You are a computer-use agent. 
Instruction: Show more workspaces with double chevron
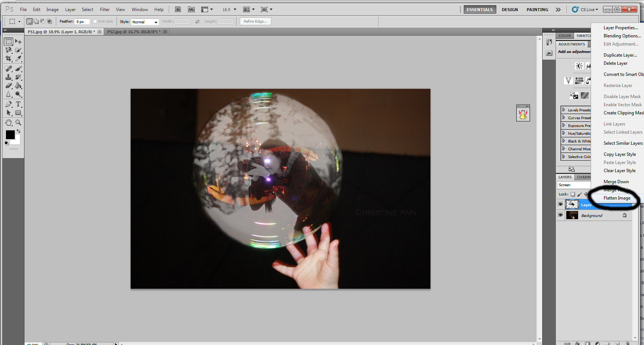[x=558, y=10]
